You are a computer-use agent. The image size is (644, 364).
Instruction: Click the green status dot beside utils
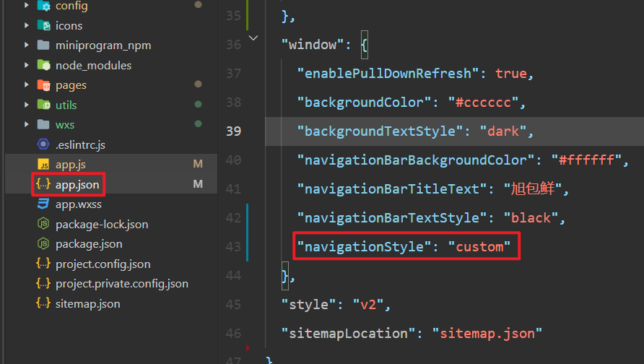click(198, 104)
